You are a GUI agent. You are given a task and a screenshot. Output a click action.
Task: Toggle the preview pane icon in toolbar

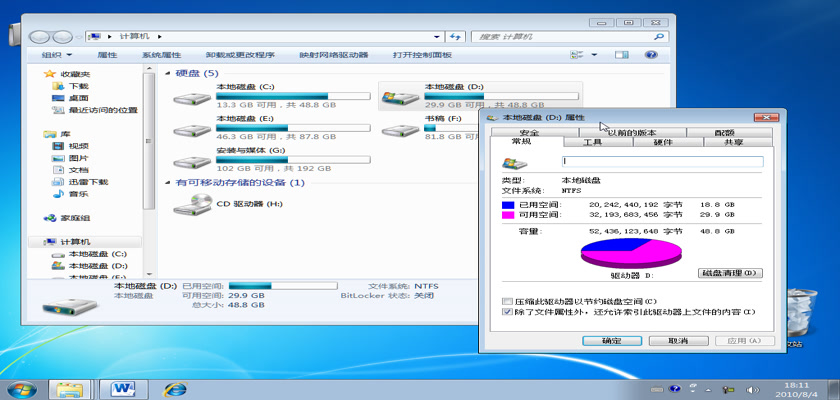point(623,55)
